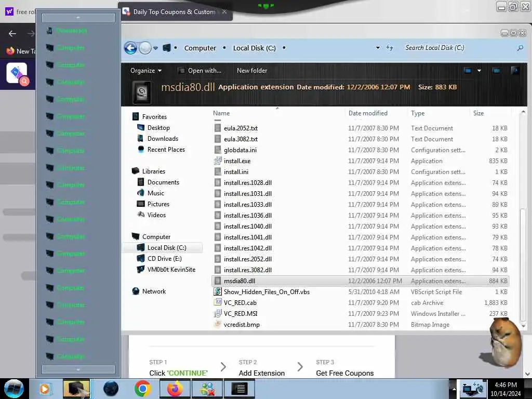This screenshot has height=399, width=532.
Task: Open the address bar history dropdown
Action: click(x=378, y=48)
